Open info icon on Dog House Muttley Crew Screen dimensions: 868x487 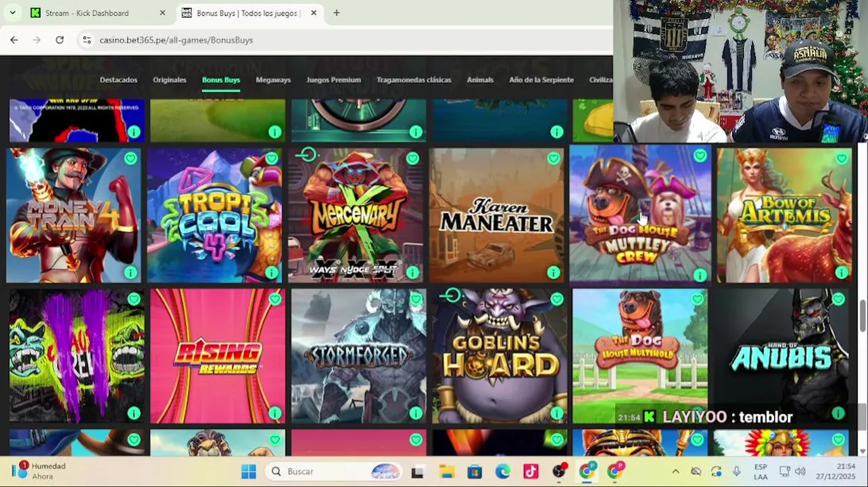(x=700, y=275)
